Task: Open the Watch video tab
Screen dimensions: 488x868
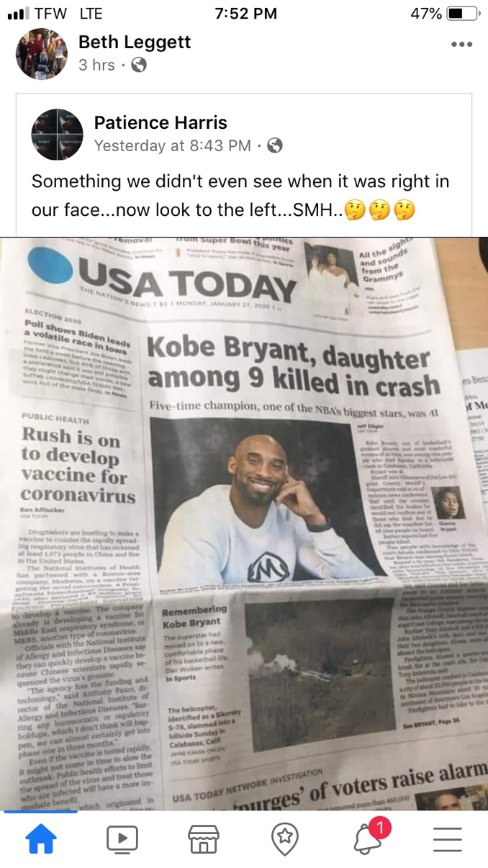Action: pyautogui.click(x=122, y=838)
